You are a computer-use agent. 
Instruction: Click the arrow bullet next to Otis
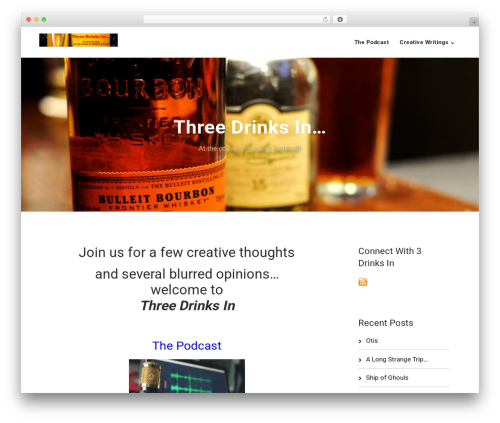(x=360, y=341)
